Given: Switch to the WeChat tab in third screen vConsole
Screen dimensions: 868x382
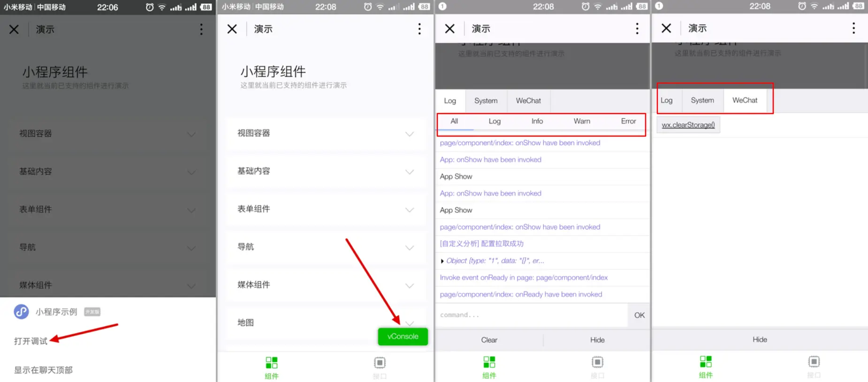Looking at the screenshot, I should pyautogui.click(x=528, y=101).
